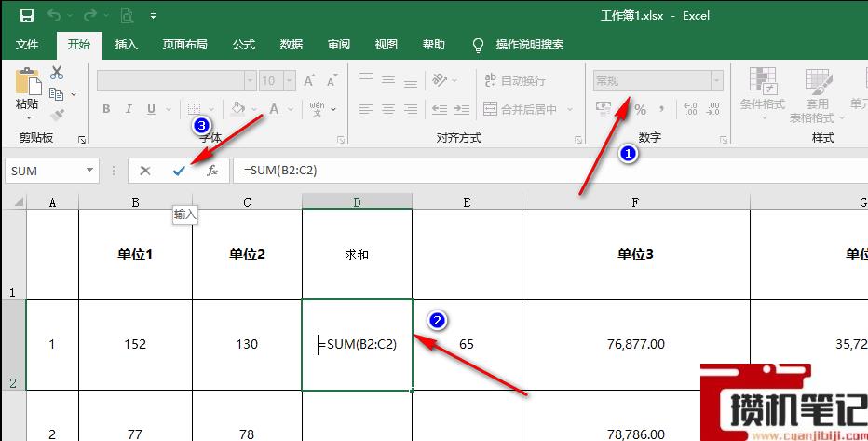Open the font size 10 dropdown
The image size is (868, 441).
290,81
